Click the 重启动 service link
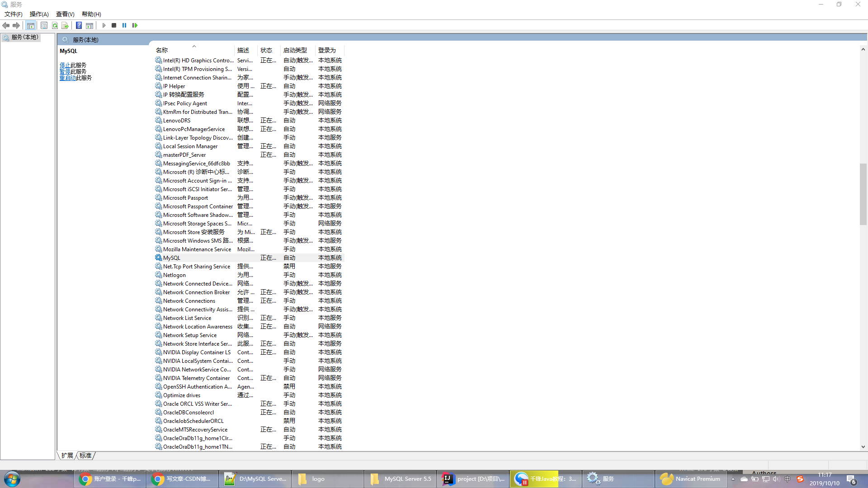Screen dimensions: 868x488 67,78
